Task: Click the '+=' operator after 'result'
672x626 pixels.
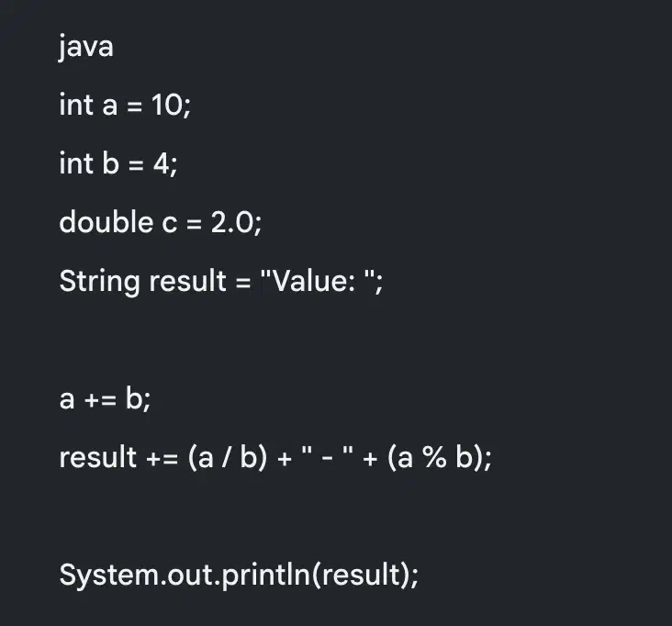Action: (x=162, y=458)
